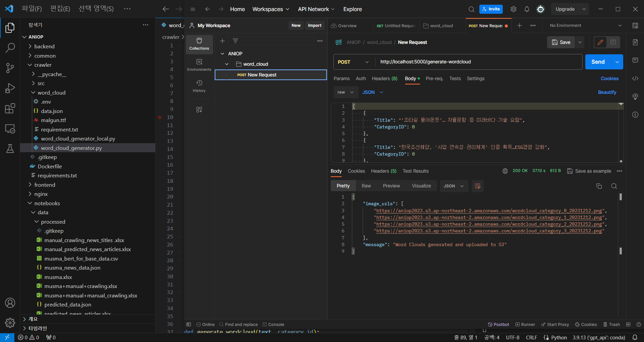The width and height of the screenshot is (644, 342).
Task: Open body language JSON dropdown
Action: pos(373,92)
